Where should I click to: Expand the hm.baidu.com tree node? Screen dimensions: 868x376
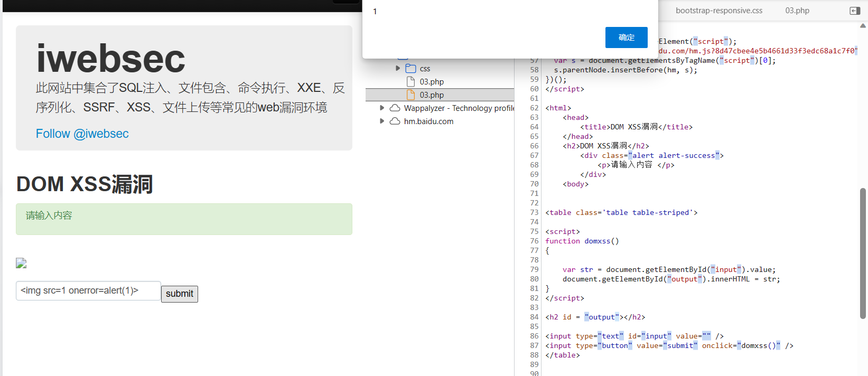tap(382, 121)
